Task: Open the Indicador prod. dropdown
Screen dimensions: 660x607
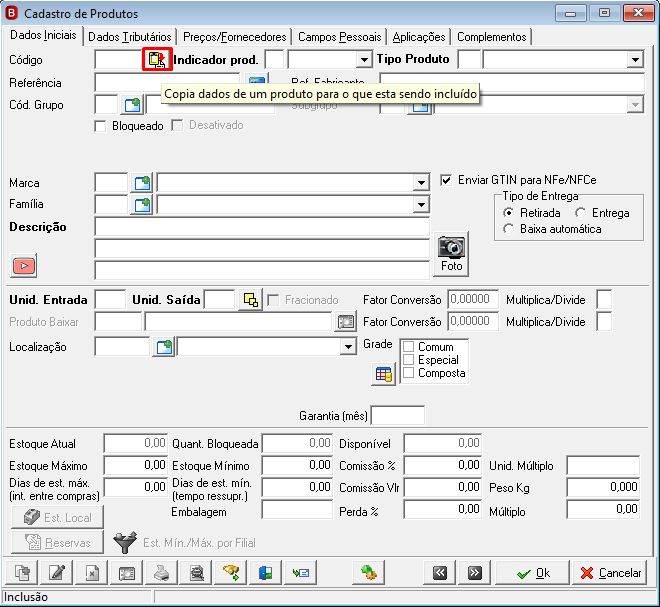Action: pos(364,60)
